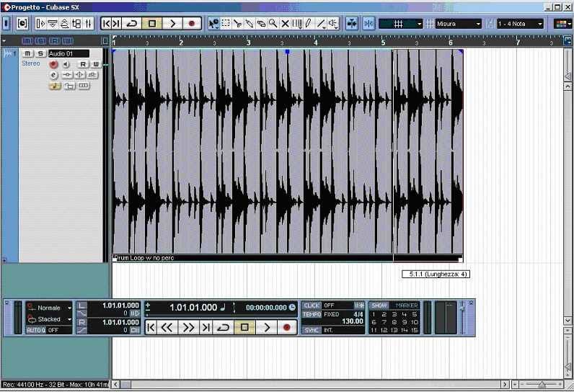This screenshot has height=392, width=574.
Task: Select the Mute X tool
Action: pos(285,23)
